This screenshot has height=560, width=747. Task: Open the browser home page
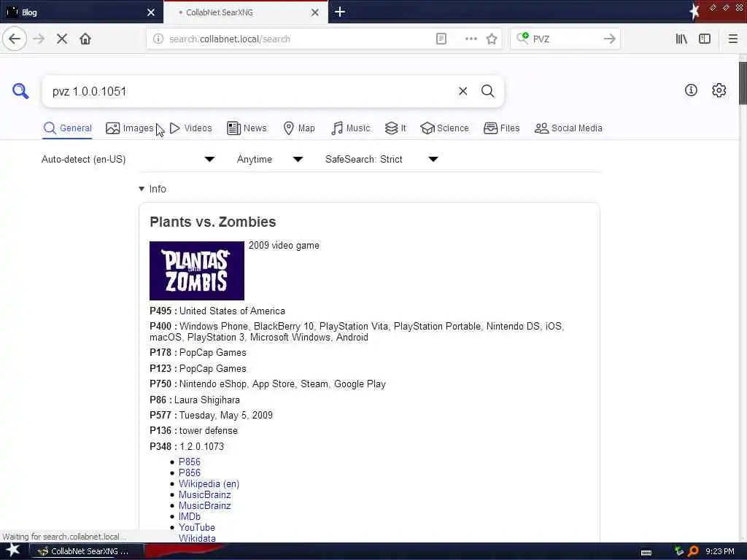pyautogui.click(x=85, y=39)
